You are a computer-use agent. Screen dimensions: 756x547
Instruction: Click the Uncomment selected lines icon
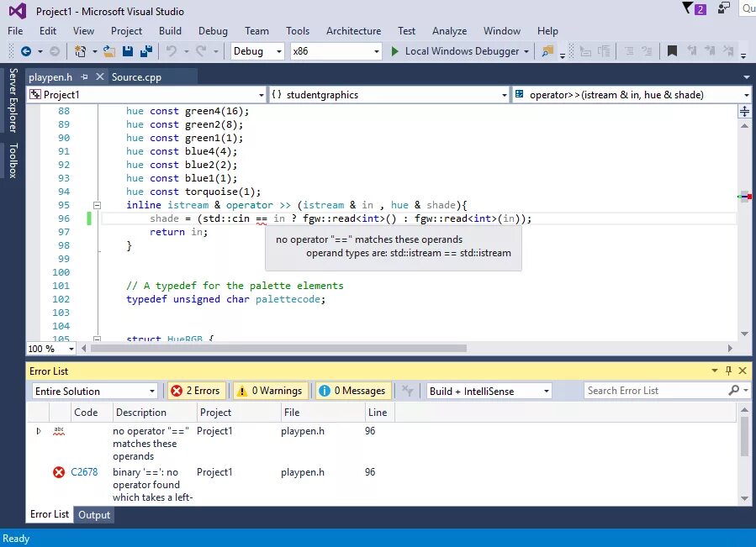click(x=604, y=51)
